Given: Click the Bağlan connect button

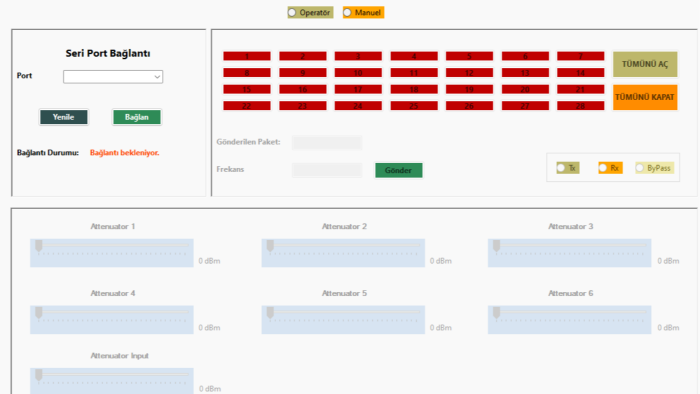Looking at the screenshot, I should pyautogui.click(x=137, y=117).
